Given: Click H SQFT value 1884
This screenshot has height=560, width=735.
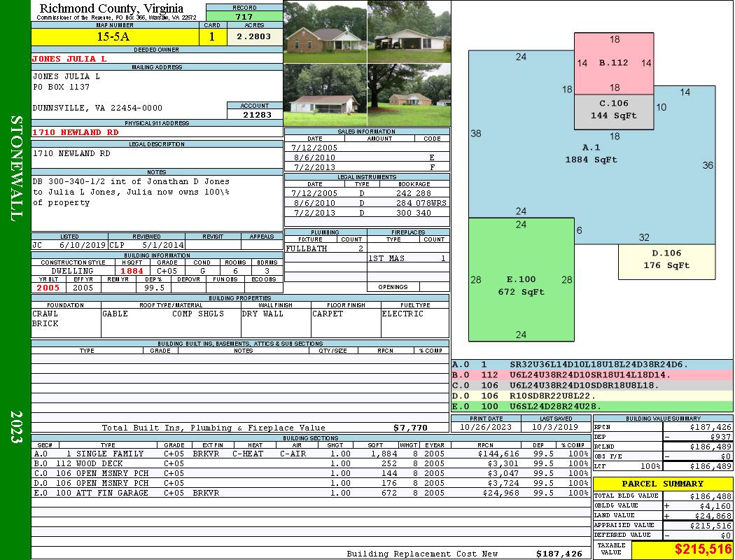Looking at the screenshot, I should [132, 271].
